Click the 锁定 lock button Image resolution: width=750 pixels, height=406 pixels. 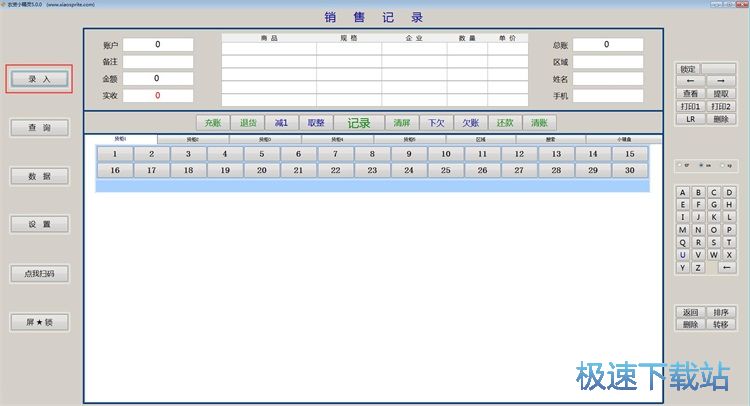689,69
